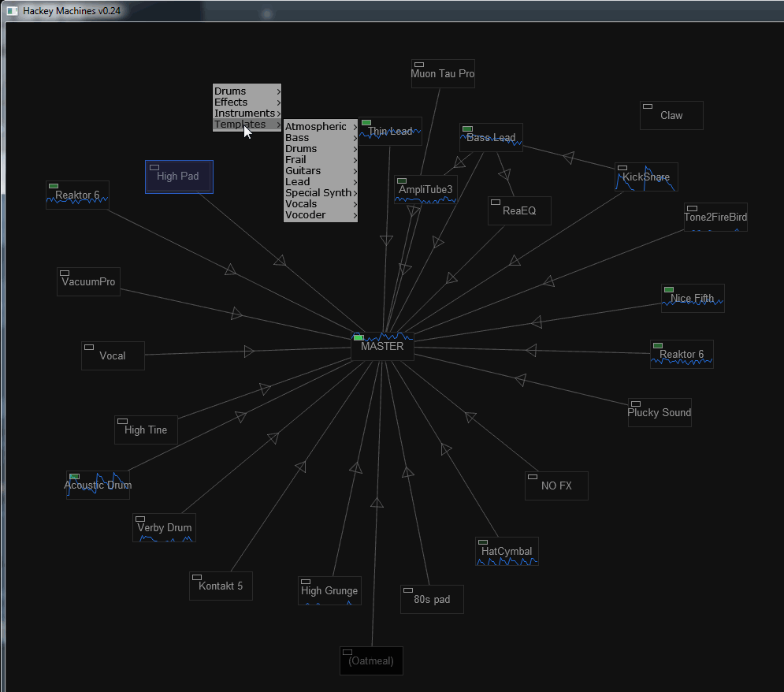
Task: Select the (Oatmeal) machine node
Action: coord(371,660)
